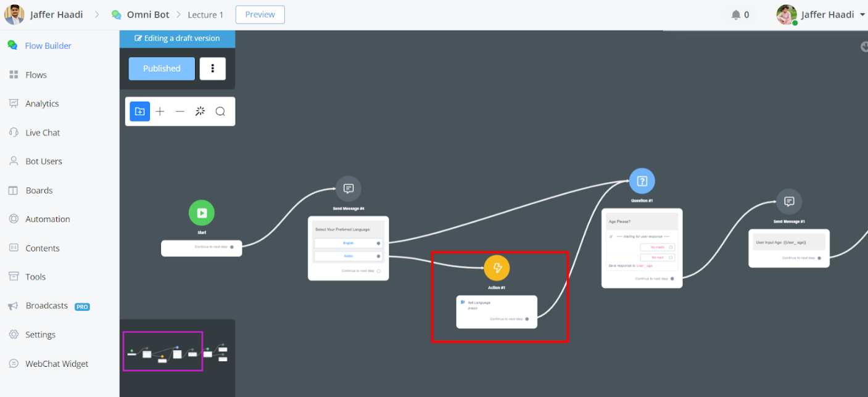Screen dimensions: 868x397
Task: Click the Send Message #1 node icon
Action: tap(788, 202)
